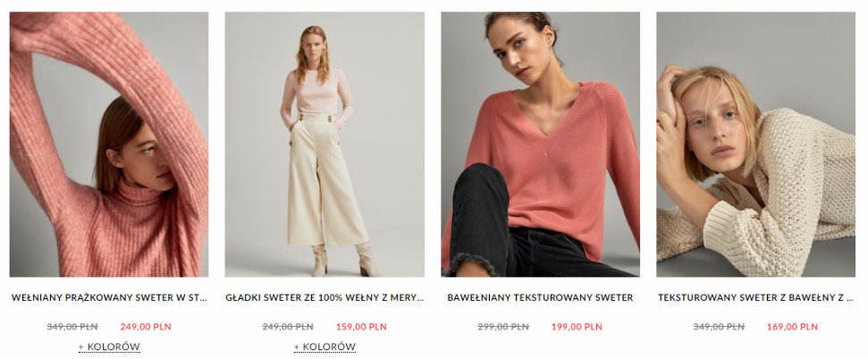Image resolution: width=868 pixels, height=359 pixels.
Task: Select the 169,00 PLN sale price
Action: 792,327
